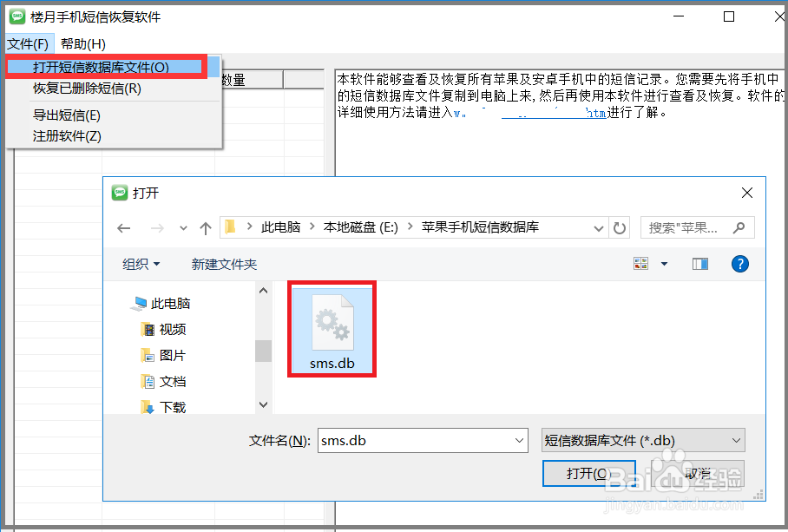This screenshot has width=788, height=532.
Task: Change view layout icon
Action: pos(640,264)
